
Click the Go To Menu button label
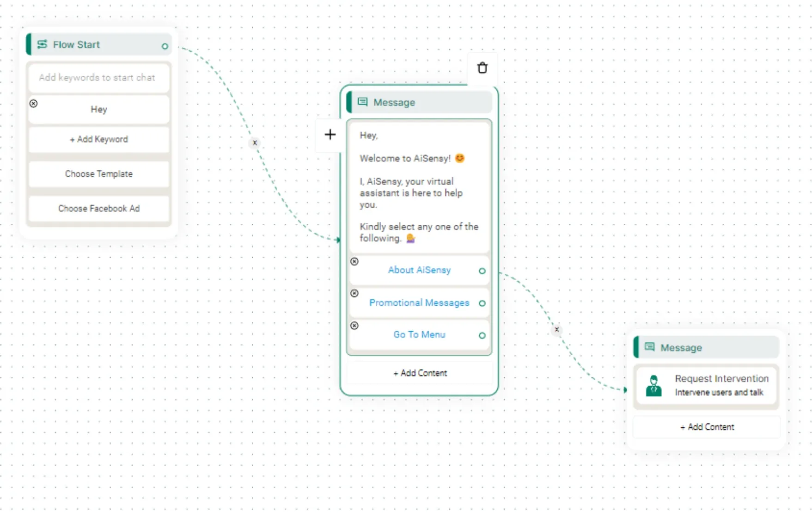coord(419,334)
